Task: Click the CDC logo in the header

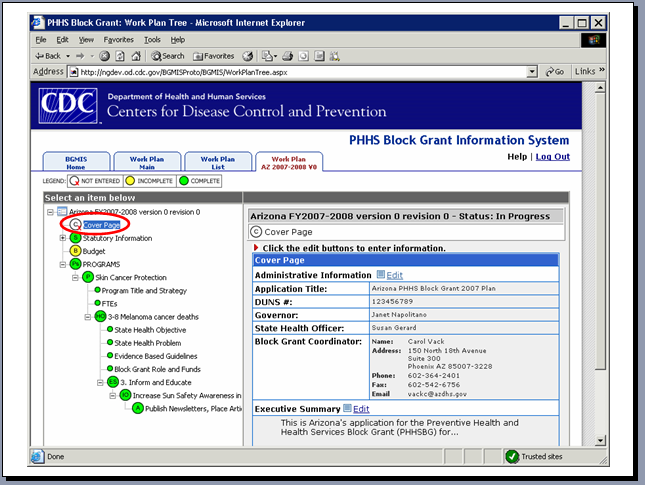Action: coord(68,105)
